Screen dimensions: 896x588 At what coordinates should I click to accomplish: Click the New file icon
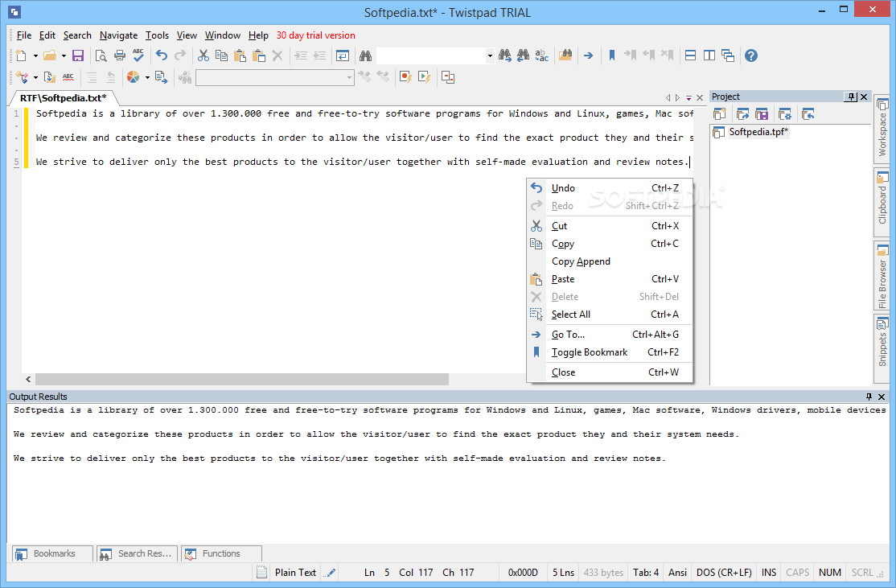21,56
